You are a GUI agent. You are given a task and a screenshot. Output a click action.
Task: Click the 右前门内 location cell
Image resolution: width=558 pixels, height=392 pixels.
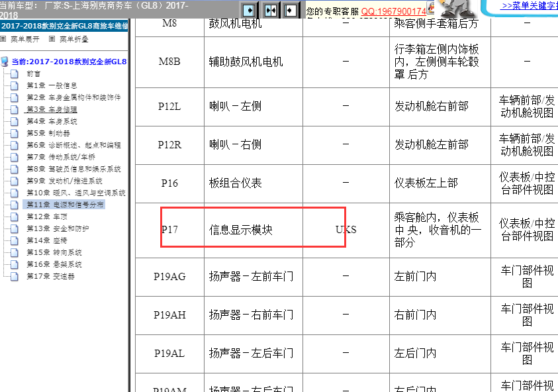(x=440, y=315)
